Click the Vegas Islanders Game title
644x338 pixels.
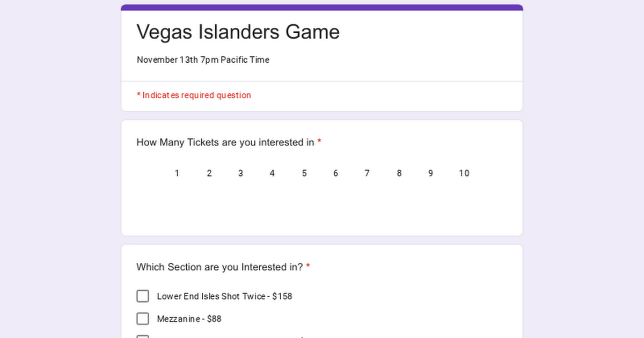coord(238,32)
